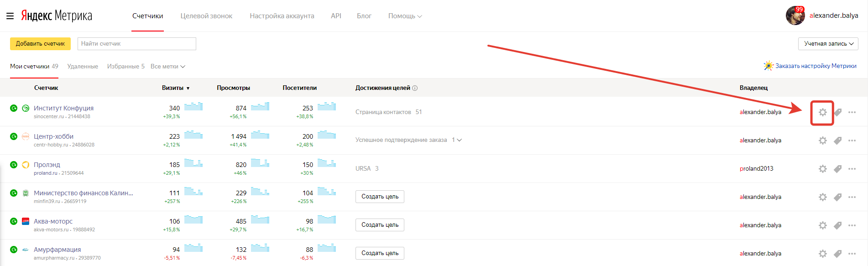This screenshot has height=266, width=868.
Task: Open the Заказать настройку Метрики link
Action: [815, 66]
